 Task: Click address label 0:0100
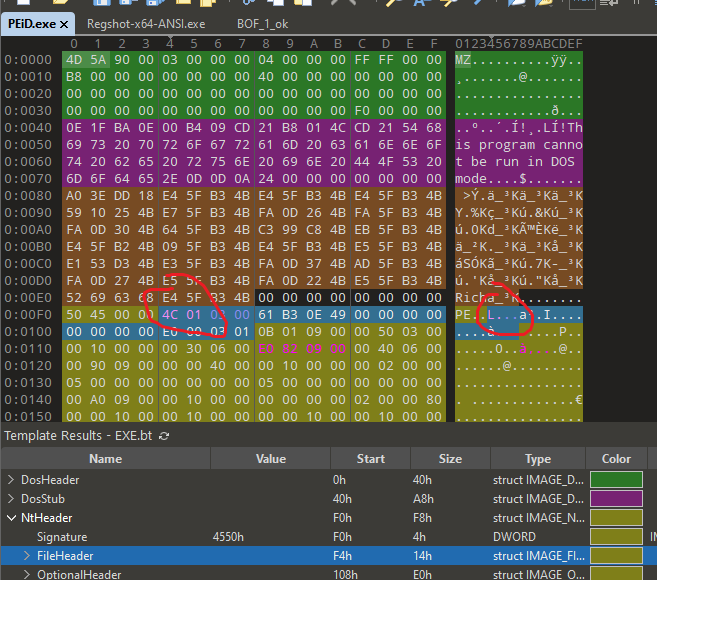tap(28, 332)
